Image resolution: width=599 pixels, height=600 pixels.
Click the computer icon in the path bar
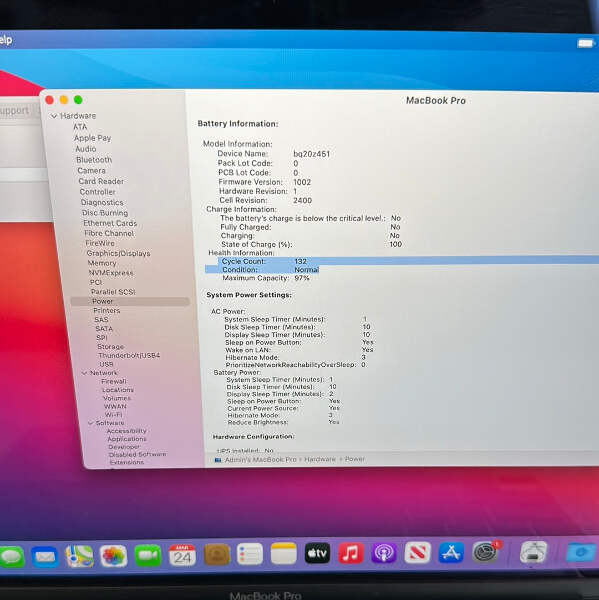point(218,460)
